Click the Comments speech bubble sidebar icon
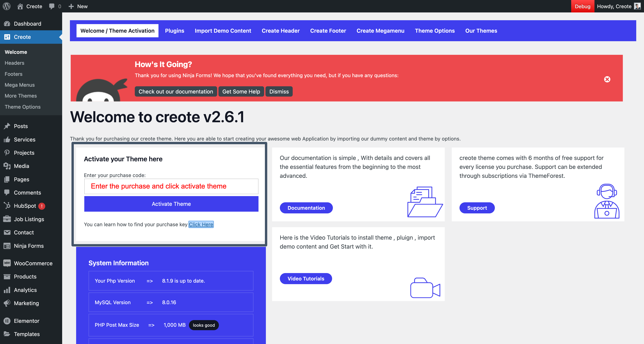This screenshot has height=344, width=644. (7, 193)
